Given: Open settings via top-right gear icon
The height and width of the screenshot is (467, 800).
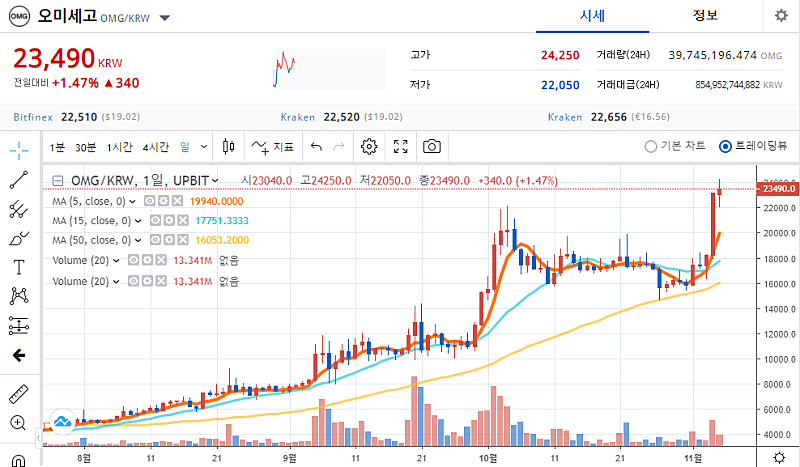Looking at the screenshot, I should 781,16.
